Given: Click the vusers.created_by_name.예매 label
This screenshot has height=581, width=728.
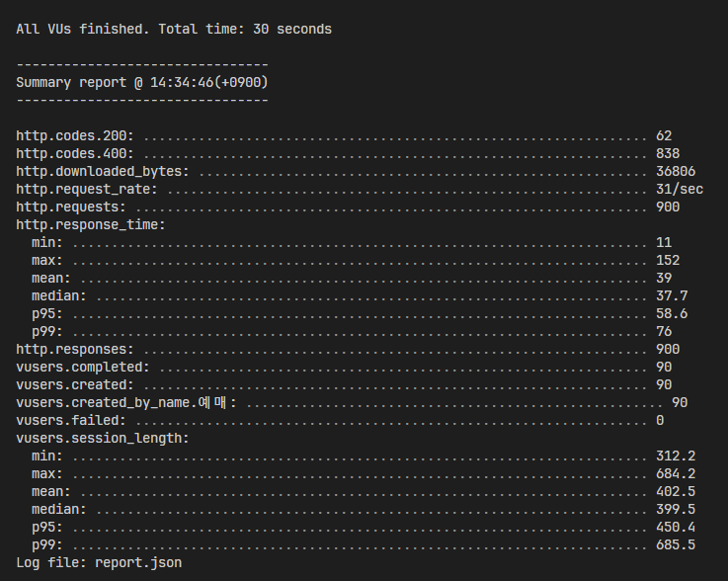Looking at the screenshot, I should click(x=126, y=403).
